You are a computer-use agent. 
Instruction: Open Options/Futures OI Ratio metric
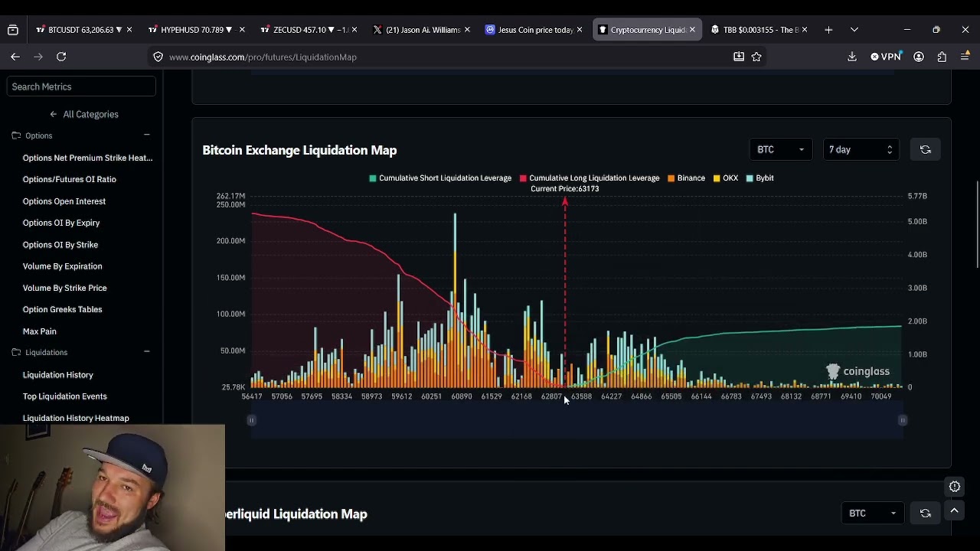(69, 179)
